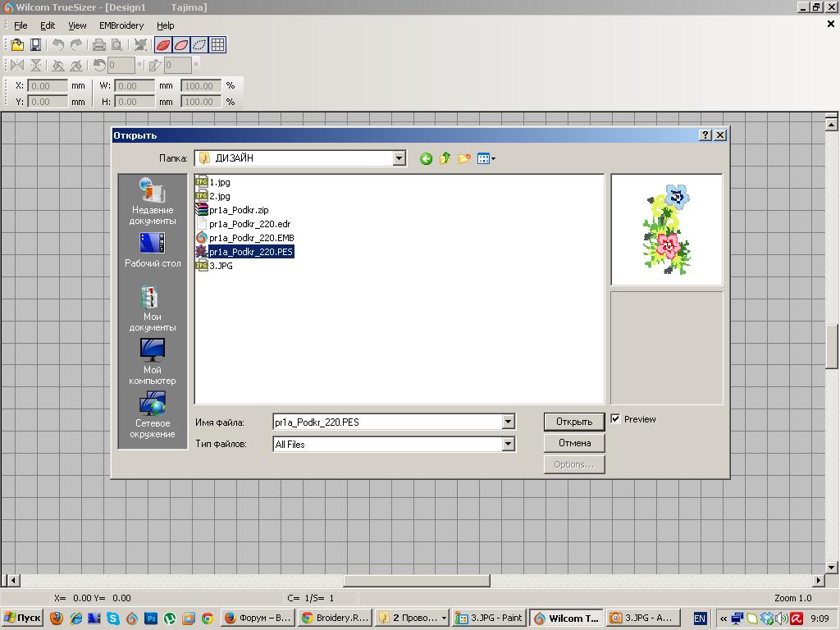This screenshot has width=840, height=630.
Task: Select file 2.jpg
Action: coord(213,196)
